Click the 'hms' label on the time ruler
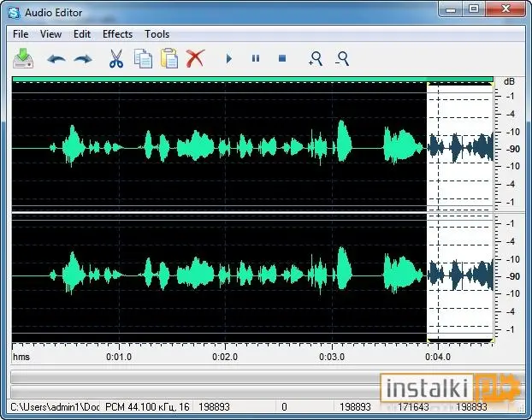Image resolution: width=532 pixels, height=420 pixels. [x=21, y=357]
